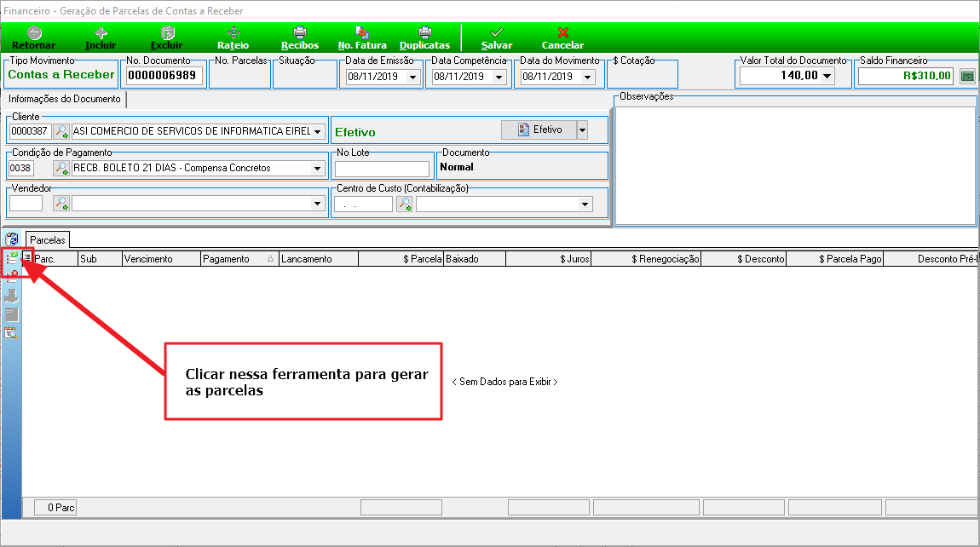Click the Saldo Financeiro money icon

tap(967, 77)
